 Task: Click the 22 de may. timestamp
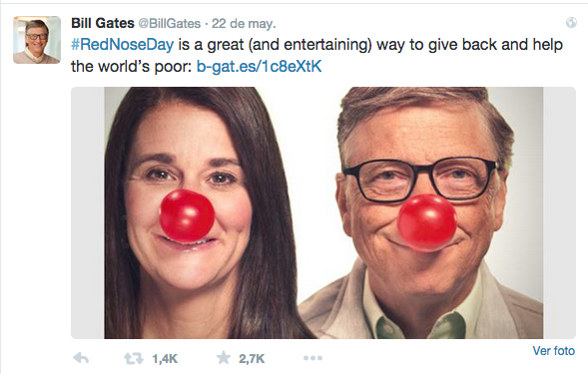pyautogui.click(x=244, y=24)
